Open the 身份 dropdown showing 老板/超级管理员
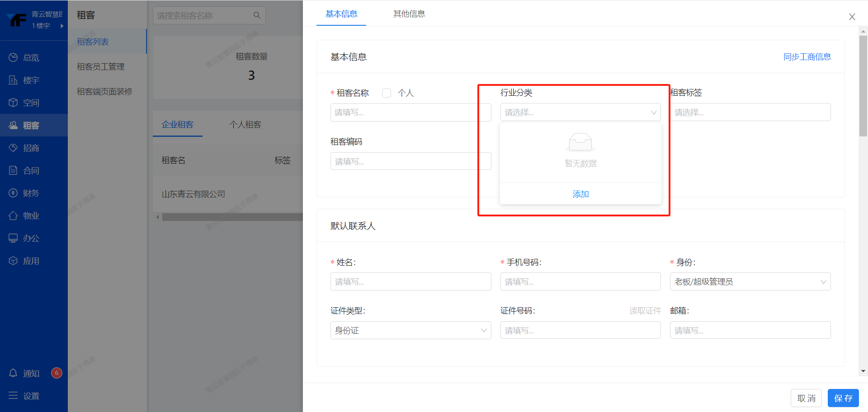The width and height of the screenshot is (868, 412). click(x=750, y=282)
